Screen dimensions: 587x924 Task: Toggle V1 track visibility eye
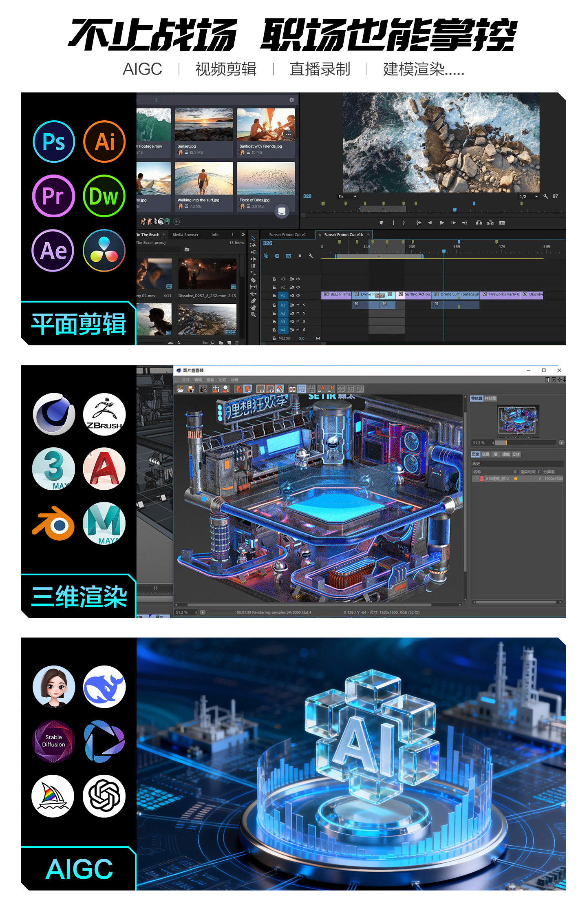[x=298, y=295]
